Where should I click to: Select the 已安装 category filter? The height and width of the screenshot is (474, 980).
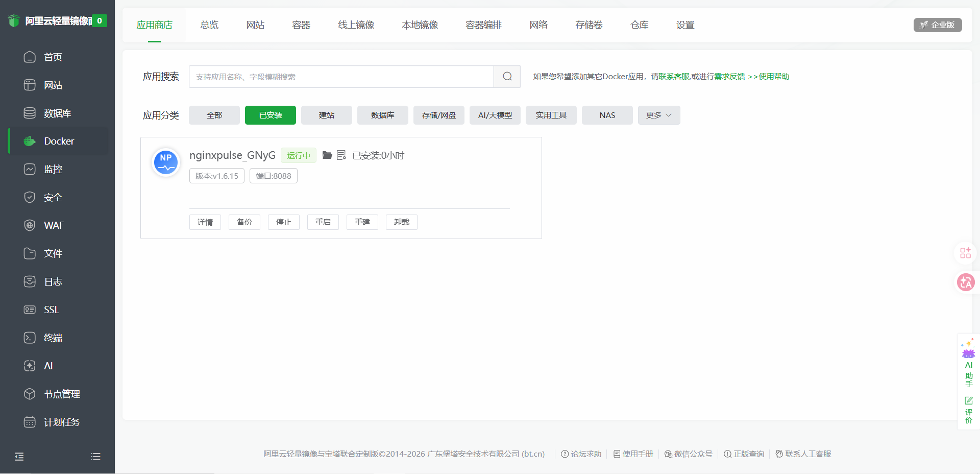[271, 115]
